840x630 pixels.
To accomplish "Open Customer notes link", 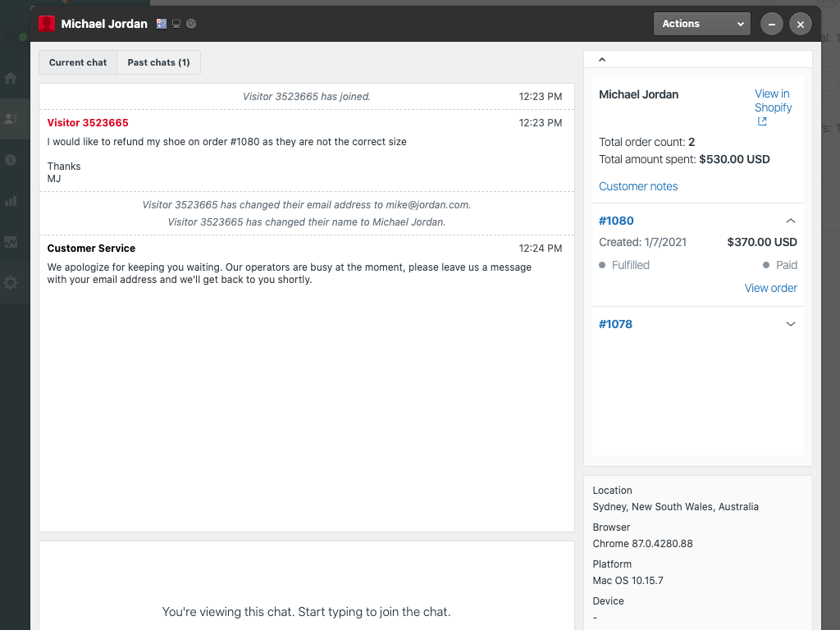I will point(638,186).
